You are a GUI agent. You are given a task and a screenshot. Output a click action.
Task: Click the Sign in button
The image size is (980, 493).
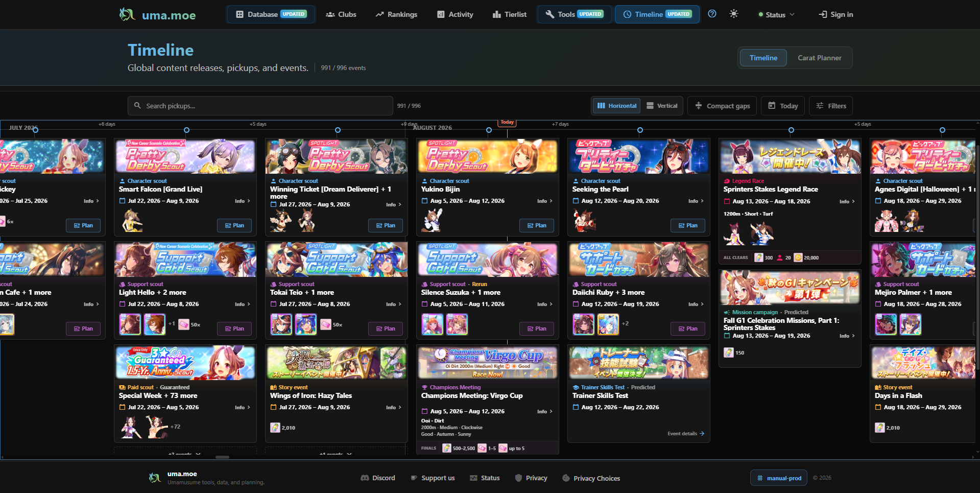pyautogui.click(x=836, y=14)
